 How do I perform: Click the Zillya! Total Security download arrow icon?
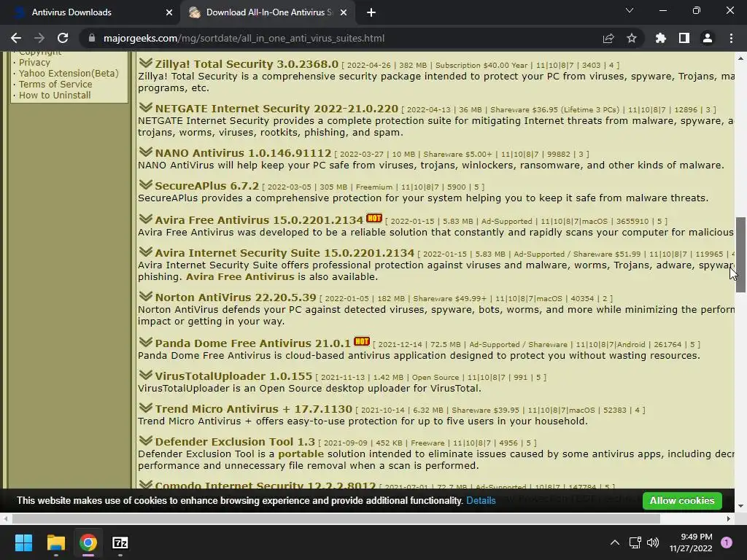145,63
